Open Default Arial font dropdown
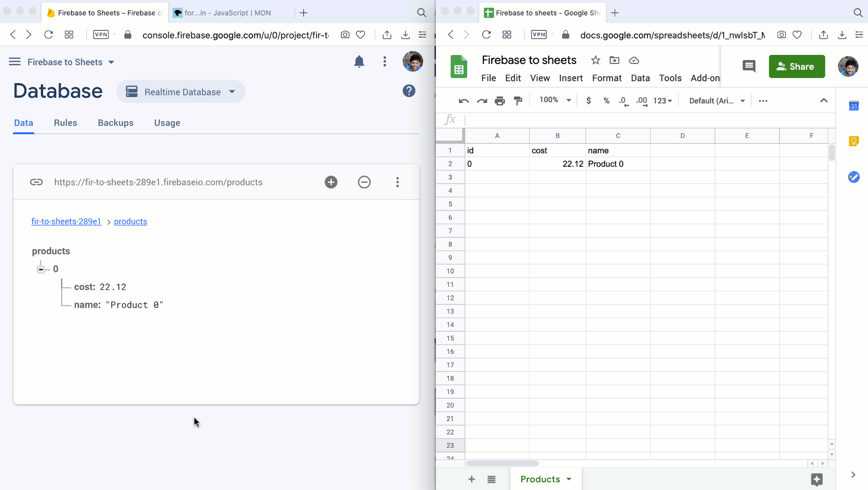868x490 pixels. point(716,101)
